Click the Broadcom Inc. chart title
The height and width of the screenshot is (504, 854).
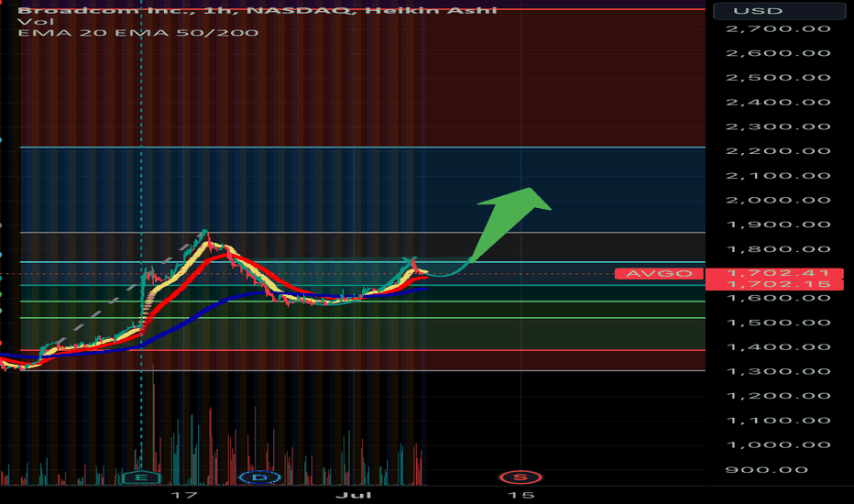pos(257,10)
